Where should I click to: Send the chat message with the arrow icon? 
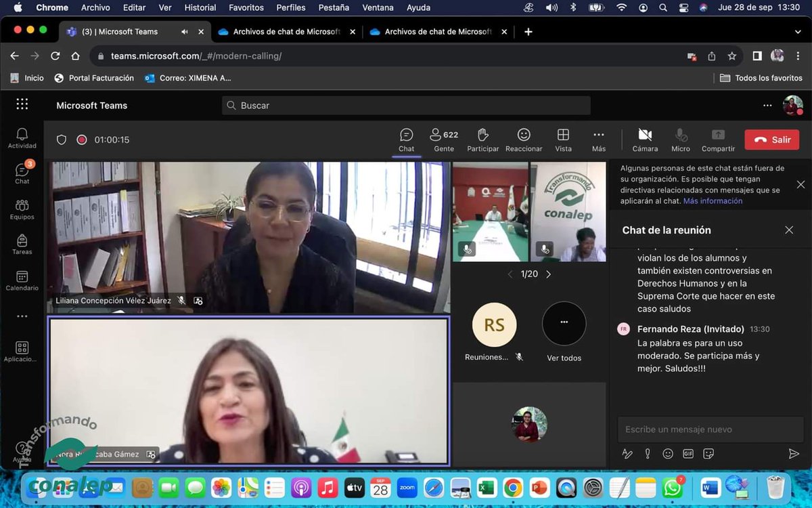coord(794,454)
